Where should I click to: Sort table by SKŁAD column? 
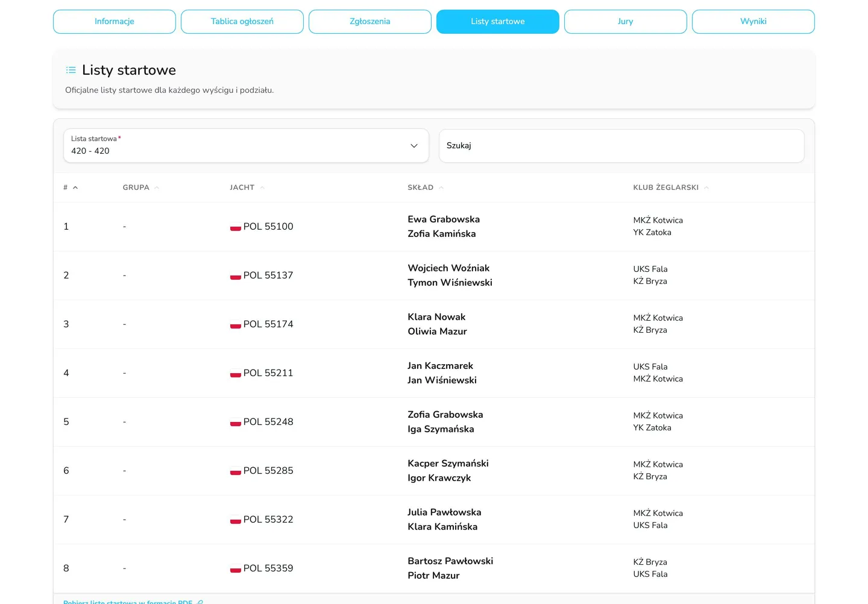(x=426, y=187)
